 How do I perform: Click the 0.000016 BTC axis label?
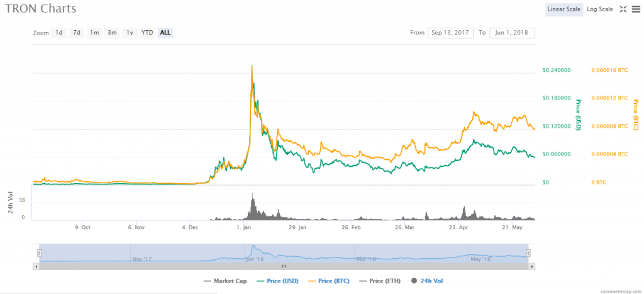click(x=609, y=71)
